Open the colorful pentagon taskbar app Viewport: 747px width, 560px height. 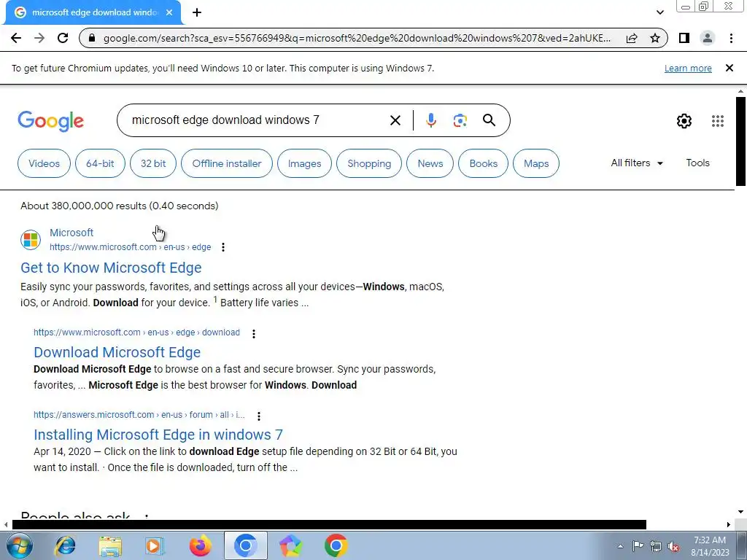290,545
